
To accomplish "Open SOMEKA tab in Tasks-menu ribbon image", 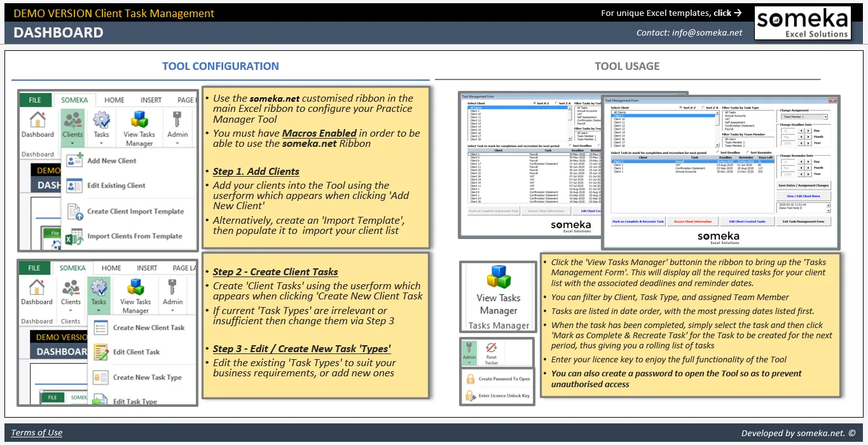I will (x=73, y=268).
